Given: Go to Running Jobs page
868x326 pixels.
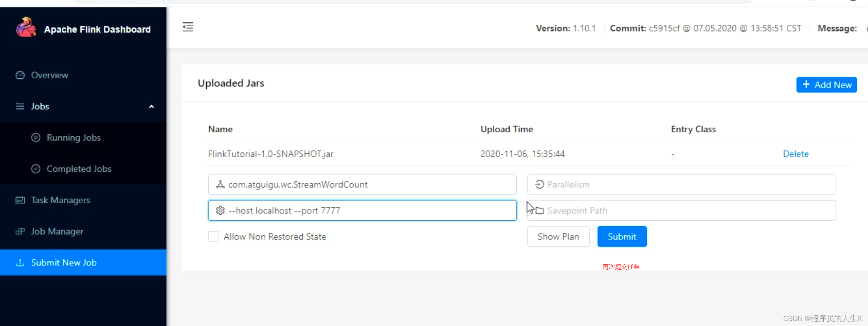Looking at the screenshot, I should coord(74,138).
